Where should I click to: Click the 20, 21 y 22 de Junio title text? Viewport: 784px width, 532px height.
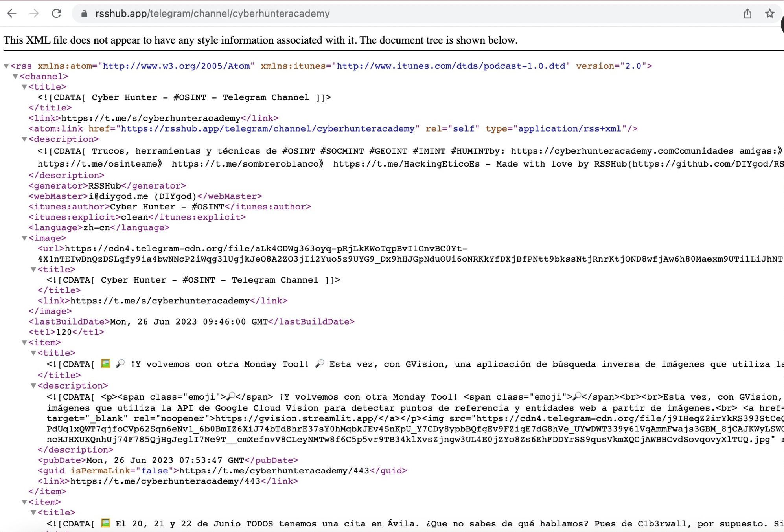point(415,524)
